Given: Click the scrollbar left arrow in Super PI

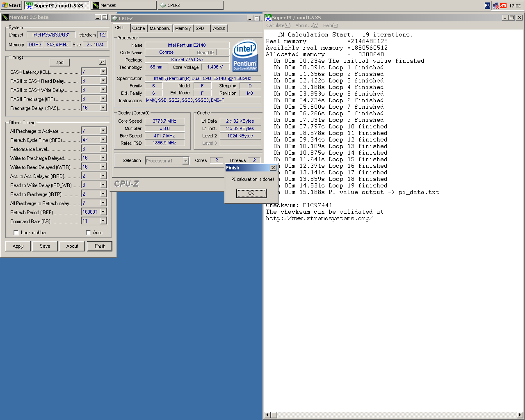Looking at the screenshot, I should coord(267,415).
